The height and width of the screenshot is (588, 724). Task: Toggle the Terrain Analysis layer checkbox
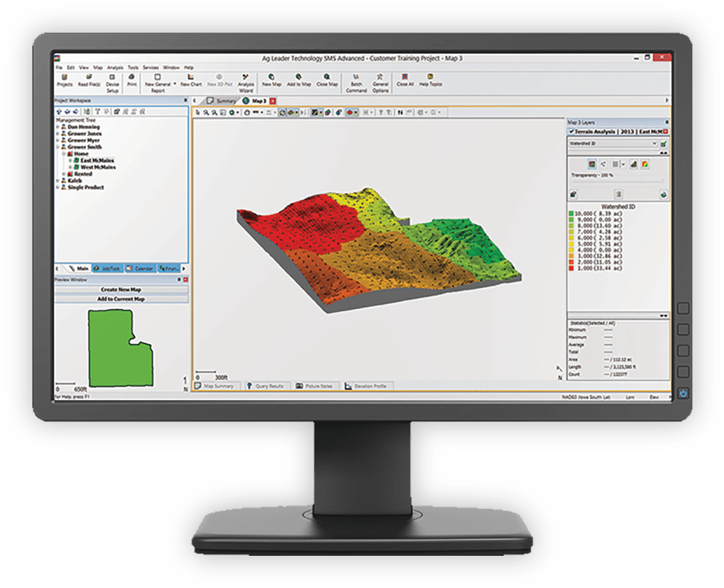(572, 132)
